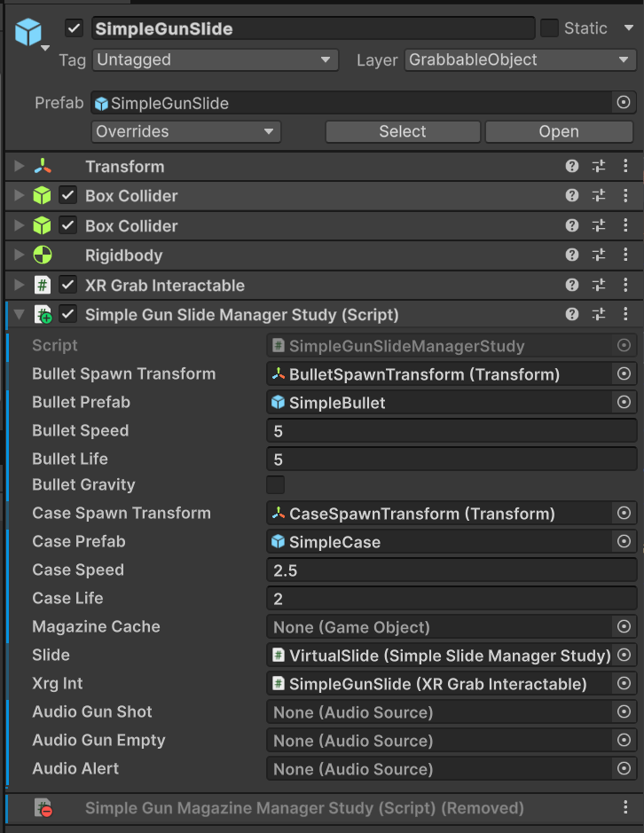Disable the XR Grab Interactable component checkbox
644x833 pixels.
click(x=68, y=286)
